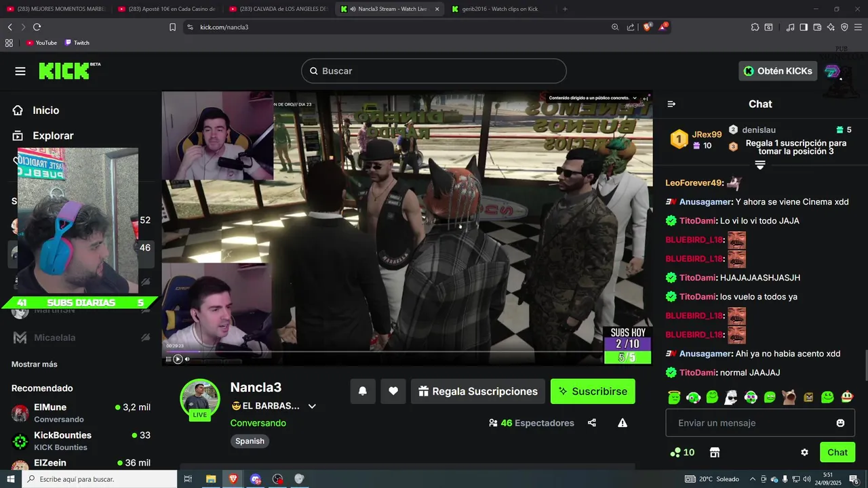
Task: Show hidden system tray icons chevron
Action: 752,479
